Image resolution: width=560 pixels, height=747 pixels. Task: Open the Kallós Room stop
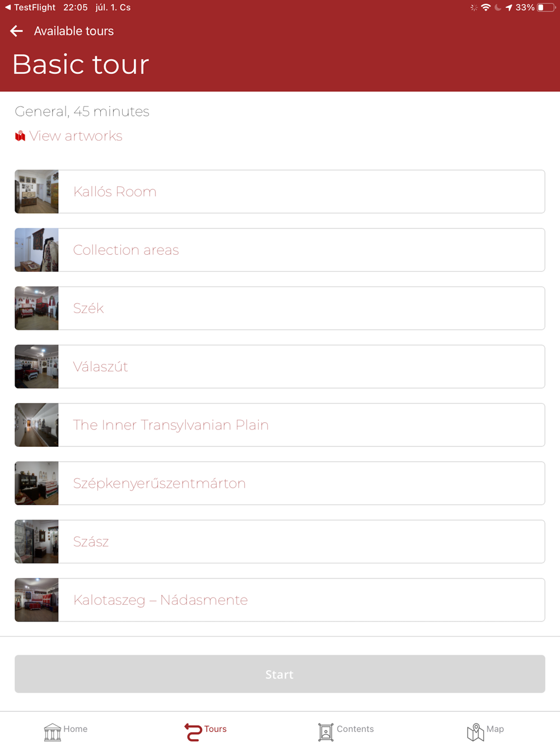point(280,192)
